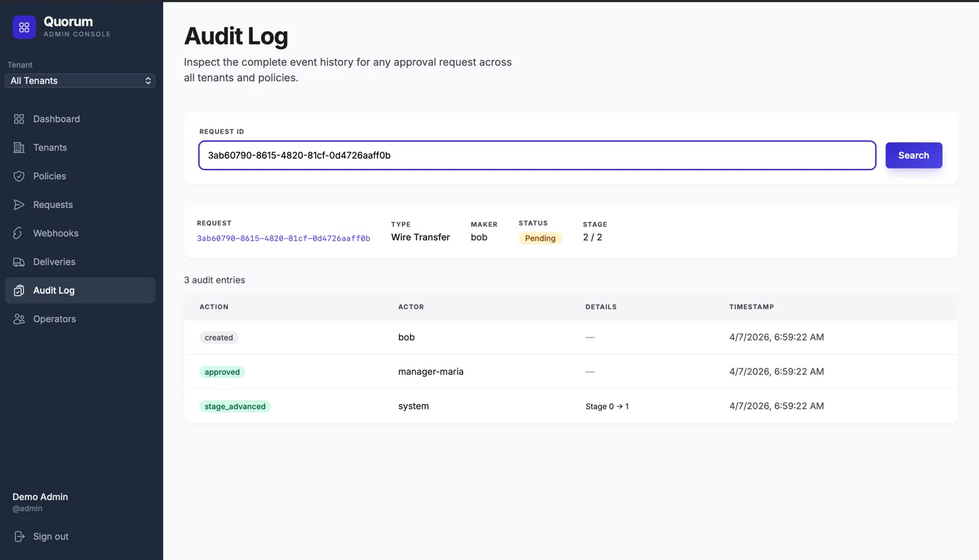Click the Audit Log page heading
Viewport: 979px width, 560px height.
(x=236, y=36)
